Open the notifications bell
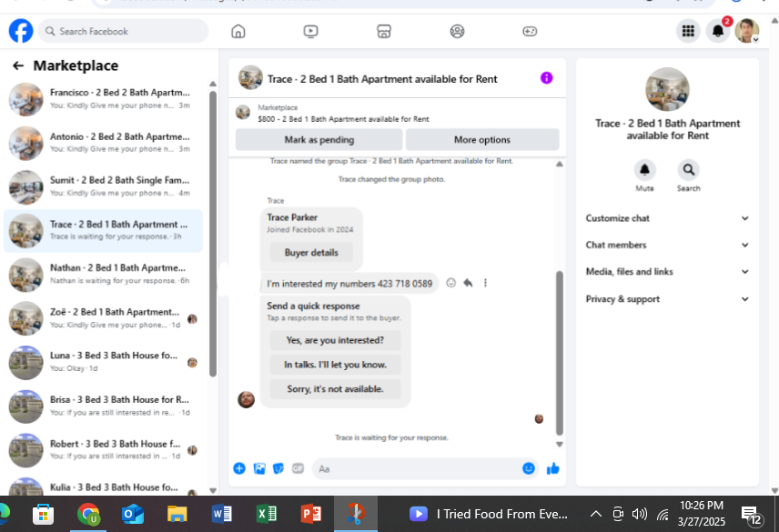This screenshot has height=532, width=779. [x=718, y=31]
